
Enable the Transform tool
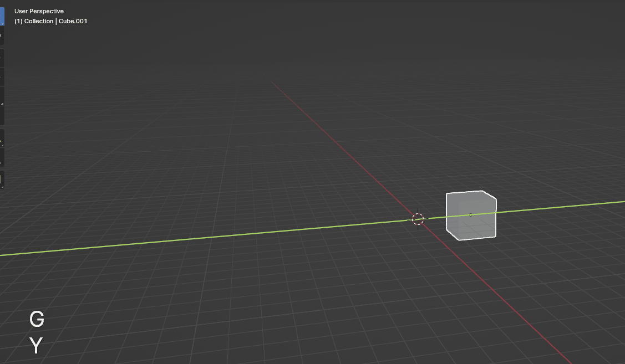[1, 115]
